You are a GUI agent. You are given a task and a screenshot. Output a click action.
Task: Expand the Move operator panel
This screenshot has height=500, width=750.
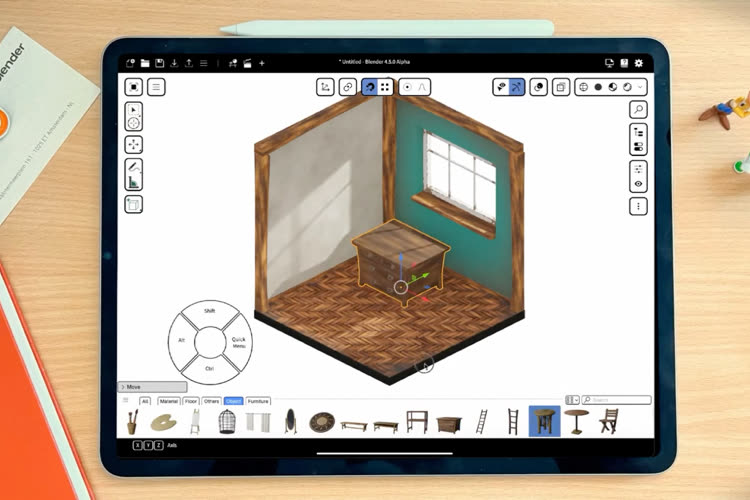pos(152,386)
